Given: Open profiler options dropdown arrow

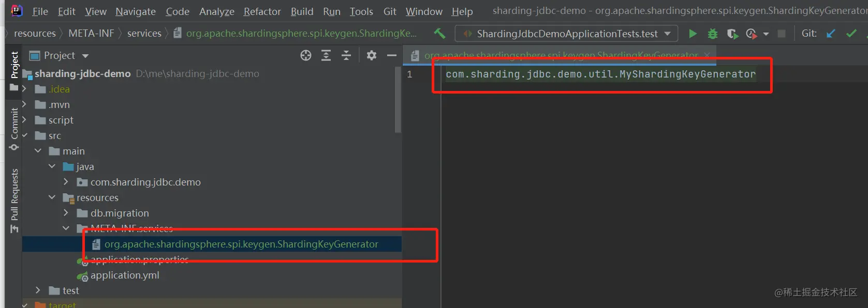Looking at the screenshot, I should 766,34.
